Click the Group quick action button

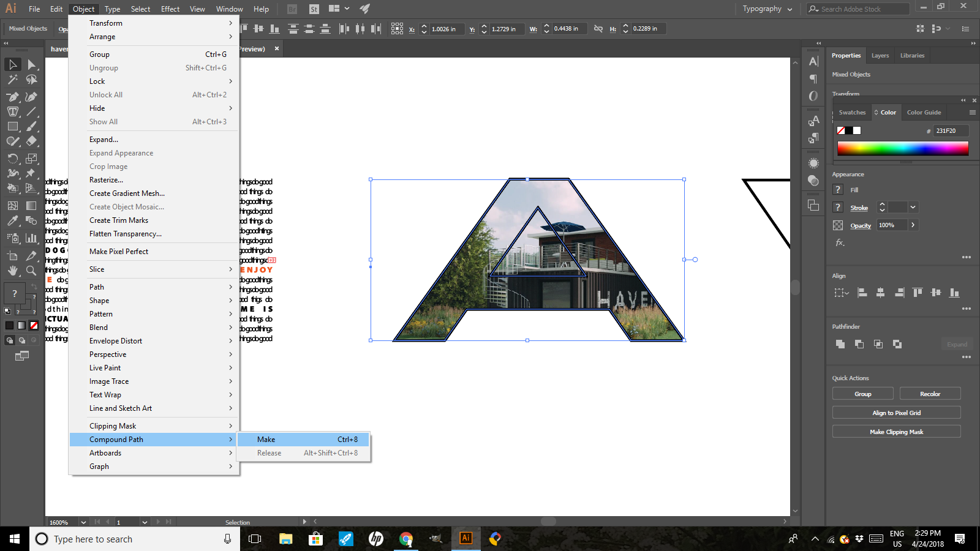click(x=862, y=394)
